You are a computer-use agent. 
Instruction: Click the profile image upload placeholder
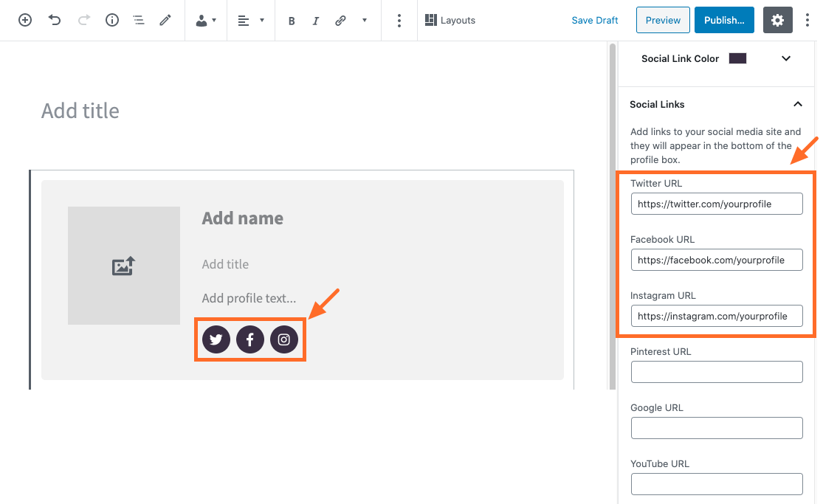tap(124, 266)
